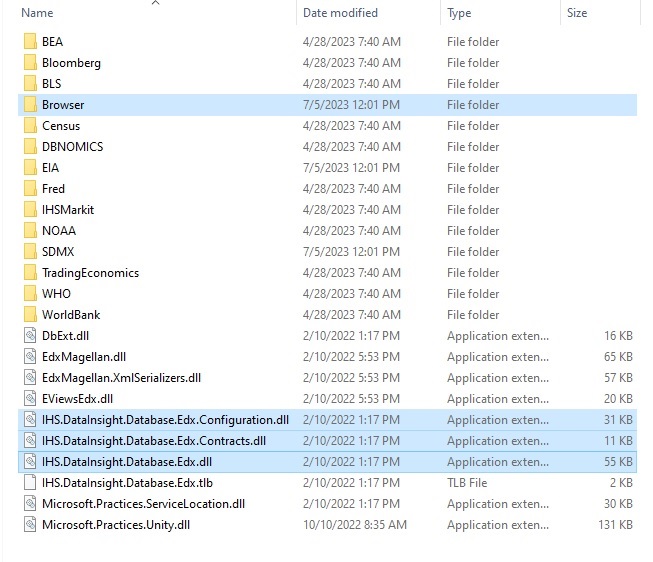Image resolution: width=653 pixels, height=562 pixels.
Task: Click the IHSMarkit folder icon
Action: click(x=30, y=210)
